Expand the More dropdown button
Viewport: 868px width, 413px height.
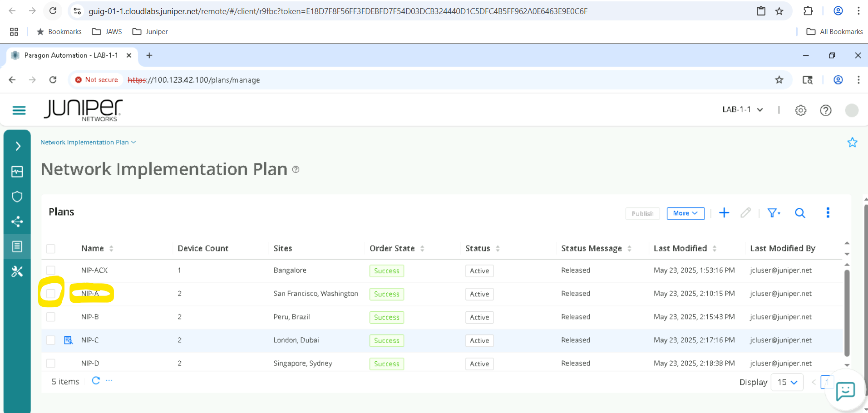(x=685, y=213)
